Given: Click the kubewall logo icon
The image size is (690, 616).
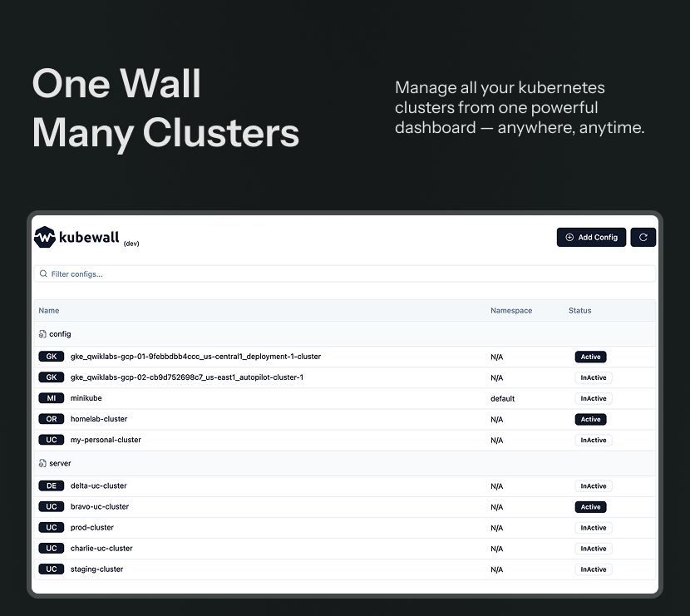Looking at the screenshot, I should click(x=42, y=237).
